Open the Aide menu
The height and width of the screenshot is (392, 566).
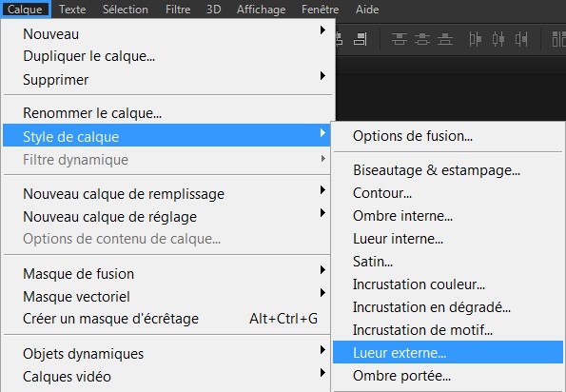[367, 9]
